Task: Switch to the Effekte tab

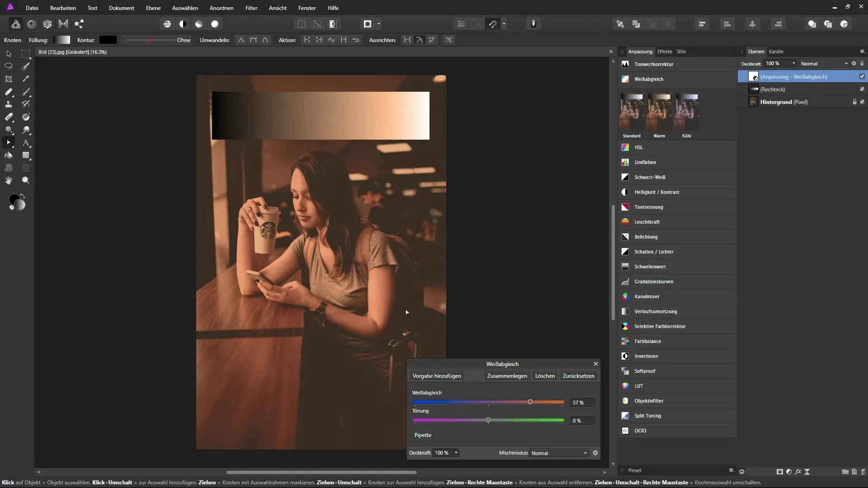Action: pos(665,52)
